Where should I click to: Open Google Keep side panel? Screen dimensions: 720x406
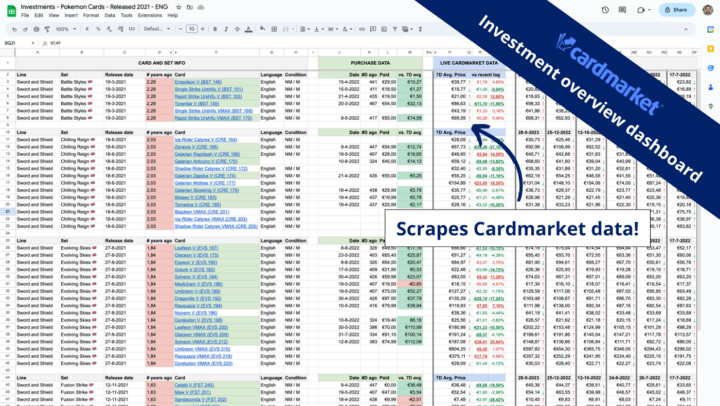[x=710, y=49]
